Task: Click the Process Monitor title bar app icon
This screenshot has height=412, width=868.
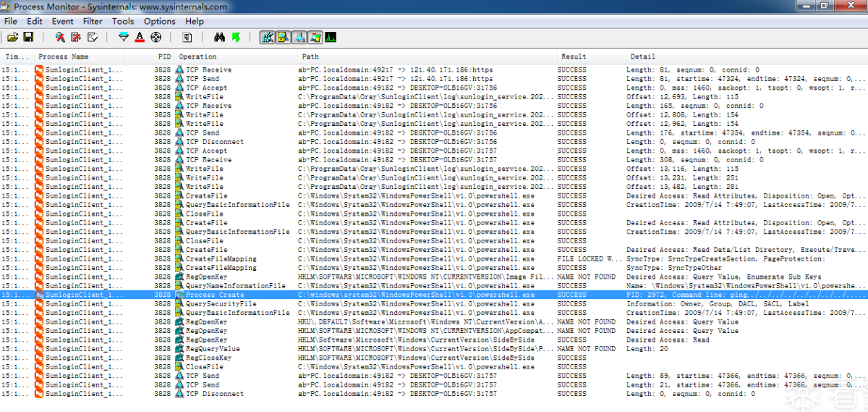Action: click(7, 7)
